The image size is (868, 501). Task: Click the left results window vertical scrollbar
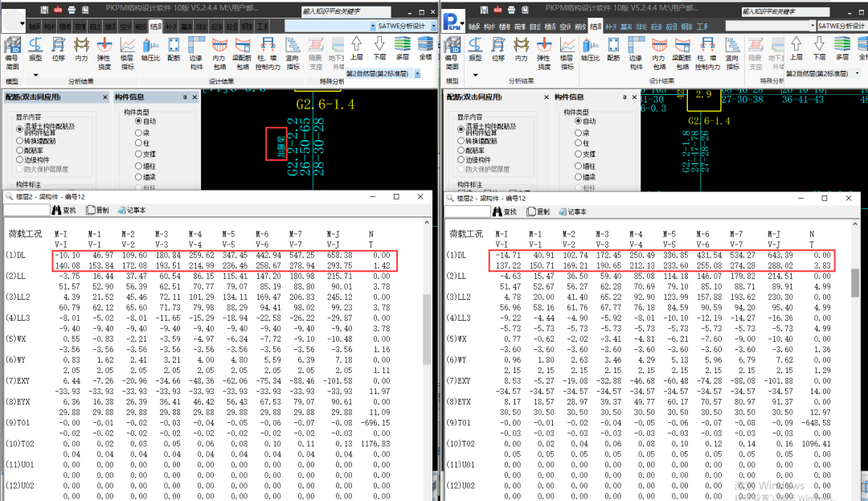click(427, 330)
